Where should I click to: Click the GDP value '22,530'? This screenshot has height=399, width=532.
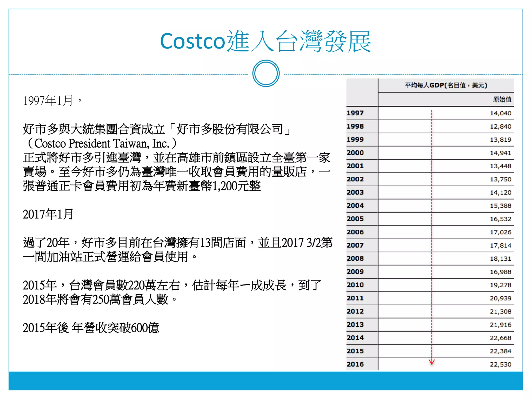(501, 364)
